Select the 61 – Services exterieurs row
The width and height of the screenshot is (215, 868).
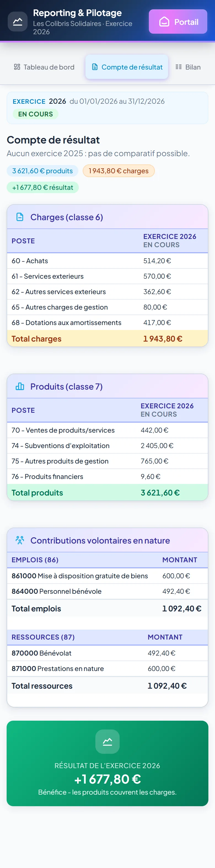coord(107,276)
